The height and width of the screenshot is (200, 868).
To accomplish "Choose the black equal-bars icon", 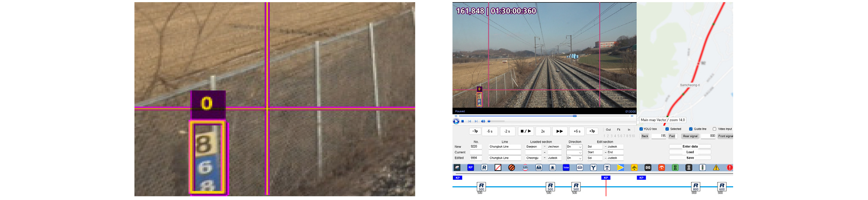I will pyautogui.click(x=648, y=168).
